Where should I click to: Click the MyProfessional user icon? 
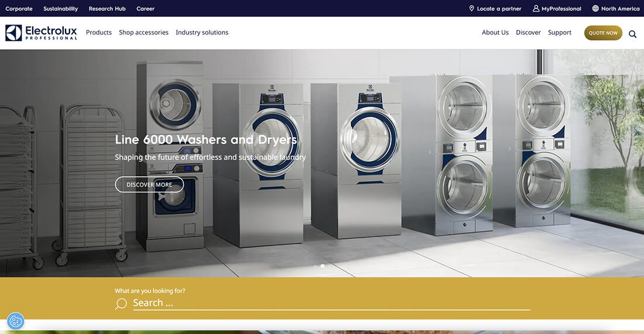tap(536, 9)
